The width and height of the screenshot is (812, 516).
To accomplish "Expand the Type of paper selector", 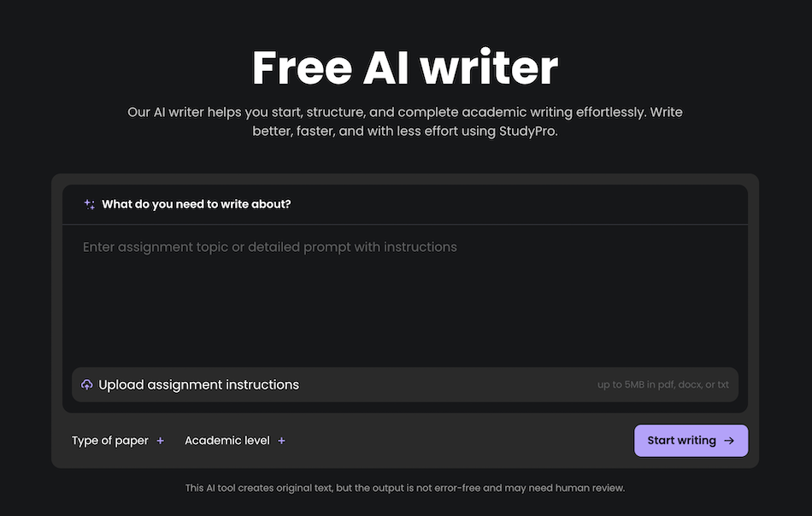I will (118, 441).
